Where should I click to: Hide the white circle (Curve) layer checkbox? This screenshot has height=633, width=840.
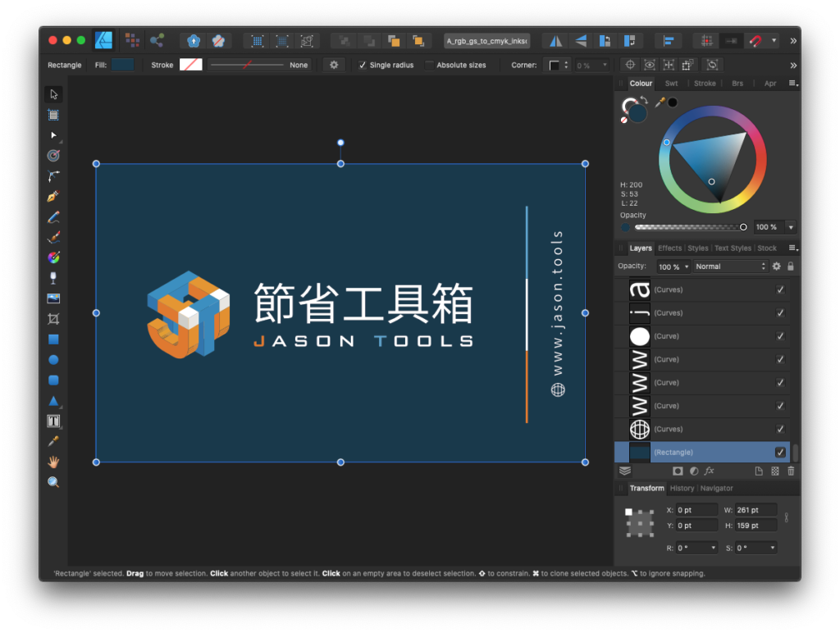click(780, 336)
